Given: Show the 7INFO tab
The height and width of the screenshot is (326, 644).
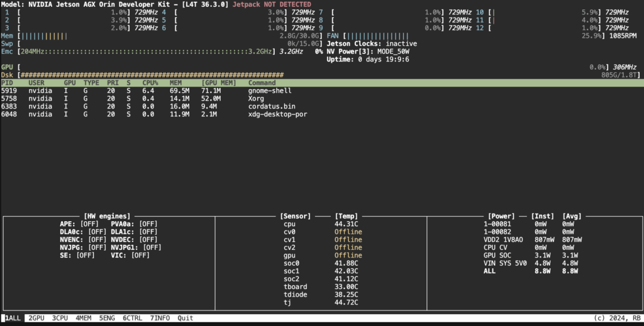Looking at the screenshot, I should pyautogui.click(x=160, y=318).
